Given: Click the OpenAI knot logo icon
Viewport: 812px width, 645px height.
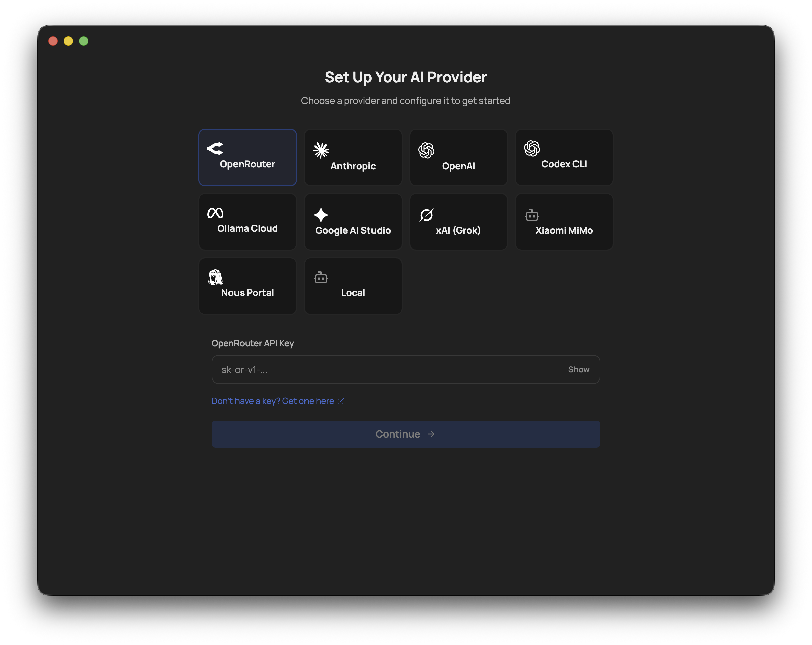Looking at the screenshot, I should (x=426, y=151).
